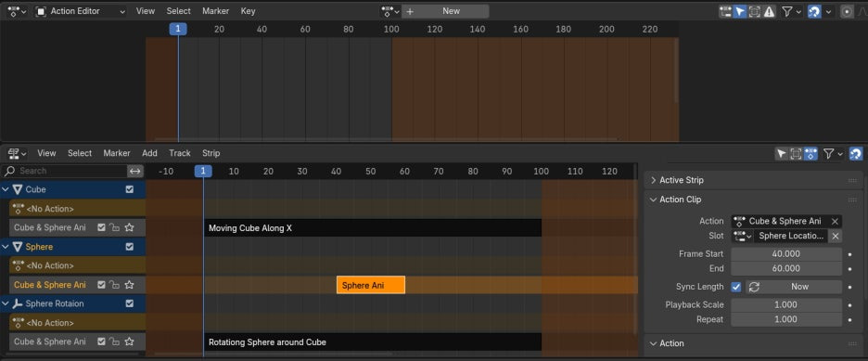Select the orange Sphere Ani strip

371,285
